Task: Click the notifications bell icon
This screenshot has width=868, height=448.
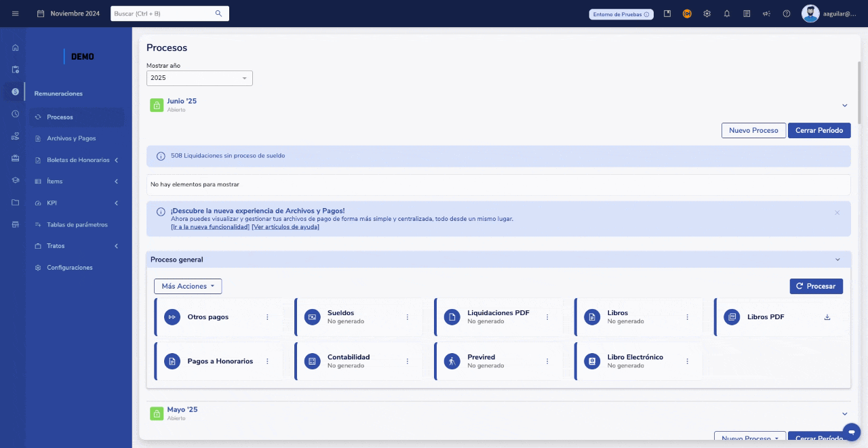Action: point(726,14)
